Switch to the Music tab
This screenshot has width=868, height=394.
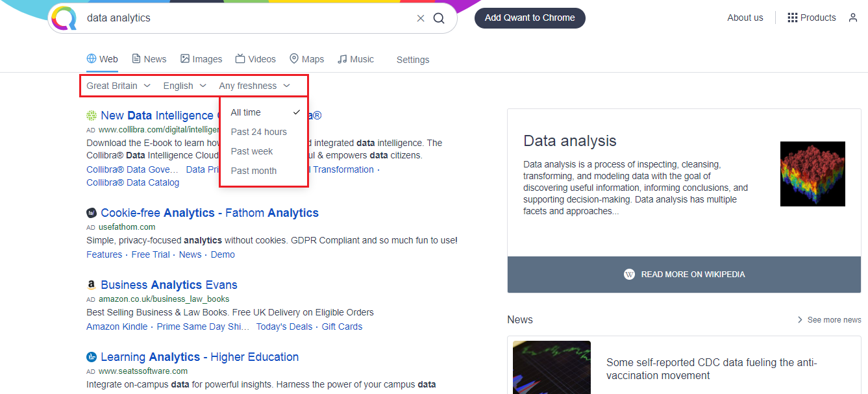coord(356,59)
